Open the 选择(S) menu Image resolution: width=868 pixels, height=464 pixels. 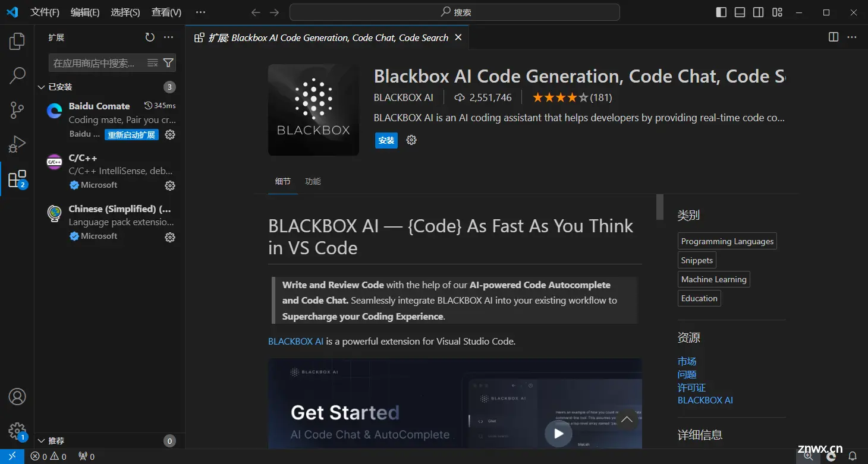coord(125,12)
